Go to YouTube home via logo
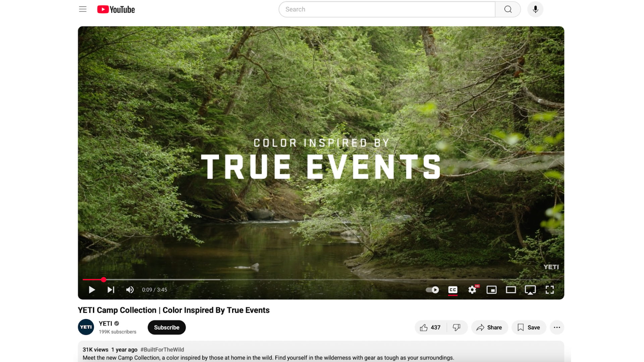644x362 pixels. click(116, 9)
